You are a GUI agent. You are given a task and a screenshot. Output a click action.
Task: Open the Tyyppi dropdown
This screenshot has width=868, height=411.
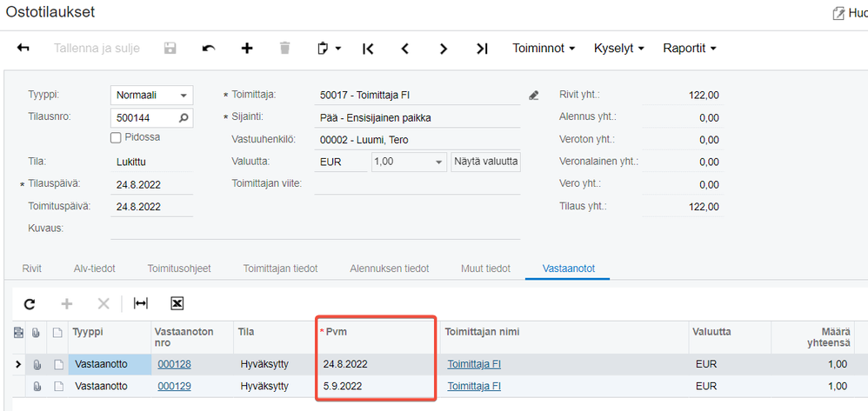(x=184, y=96)
